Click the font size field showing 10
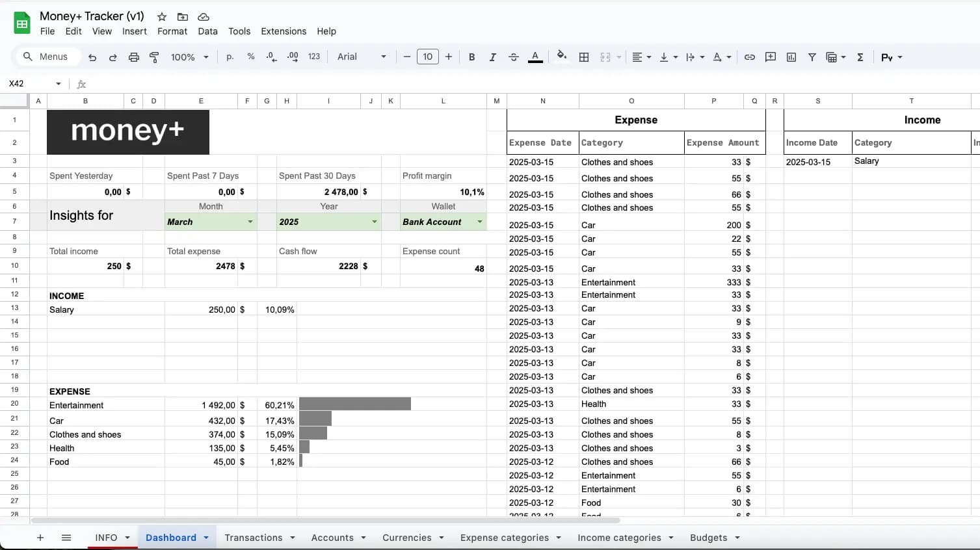Image resolution: width=980 pixels, height=550 pixels. pos(427,57)
